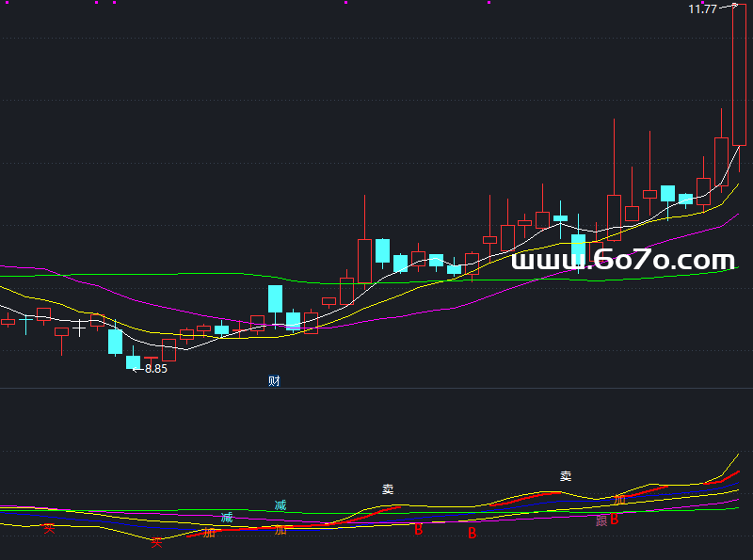Click the rightmost white 卖 sell signal
753x560 pixels.
(x=566, y=476)
